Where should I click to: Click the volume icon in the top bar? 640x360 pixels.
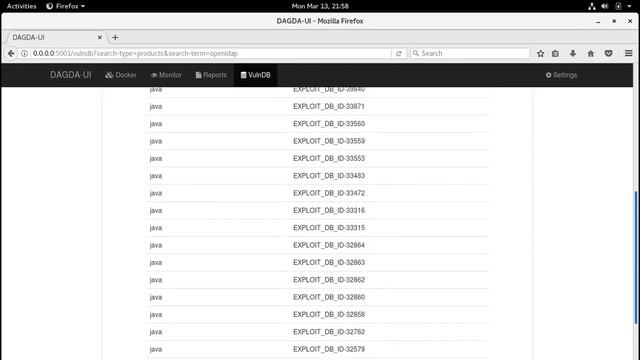604,6
